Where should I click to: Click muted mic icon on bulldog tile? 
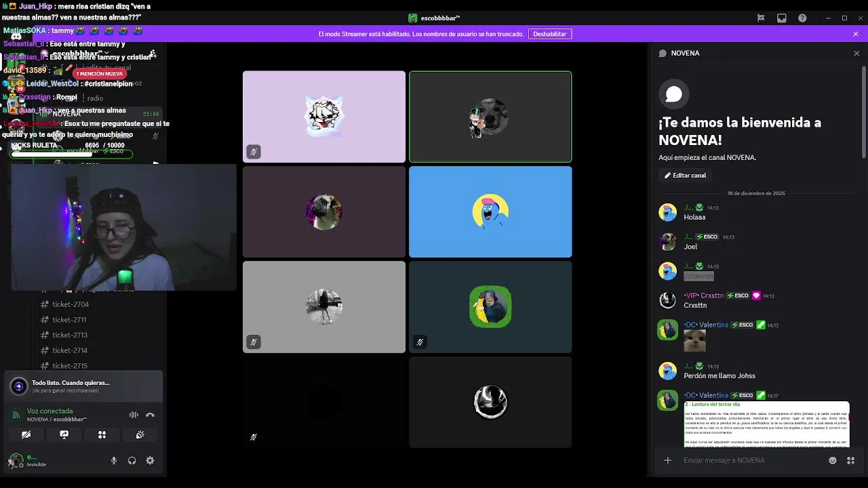pos(254,152)
